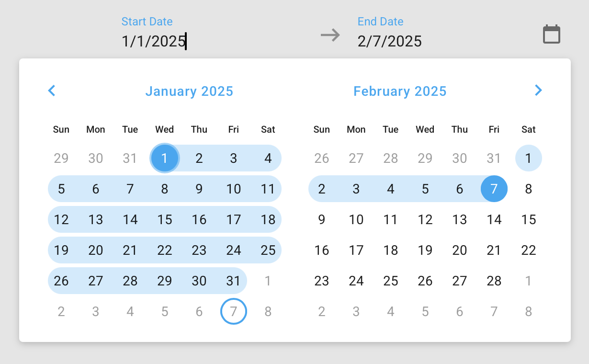Click greyed-out December 29 in the January grid
Image resolution: width=589 pixels, height=364 pixels.
tap(61, 158)
